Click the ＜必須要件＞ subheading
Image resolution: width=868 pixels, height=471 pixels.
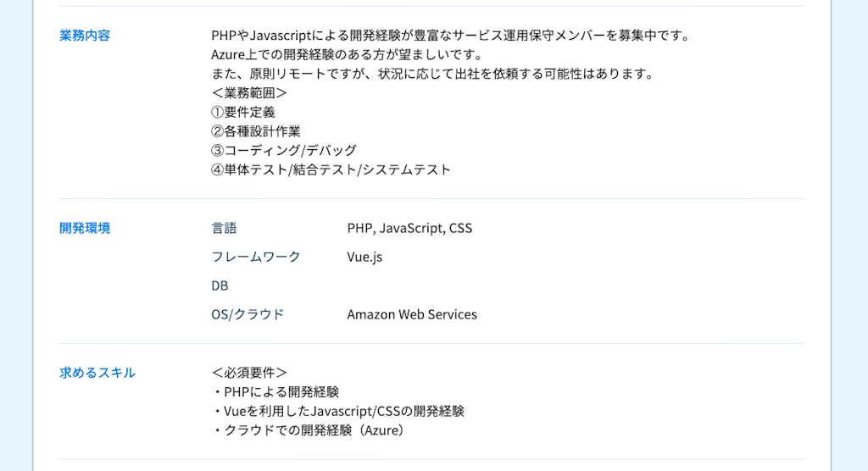(249, 373)
